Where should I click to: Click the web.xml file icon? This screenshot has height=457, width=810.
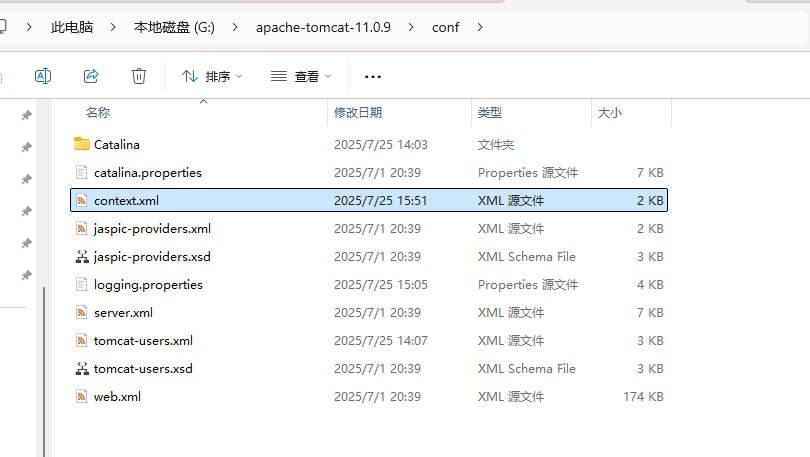click(81, 396)
